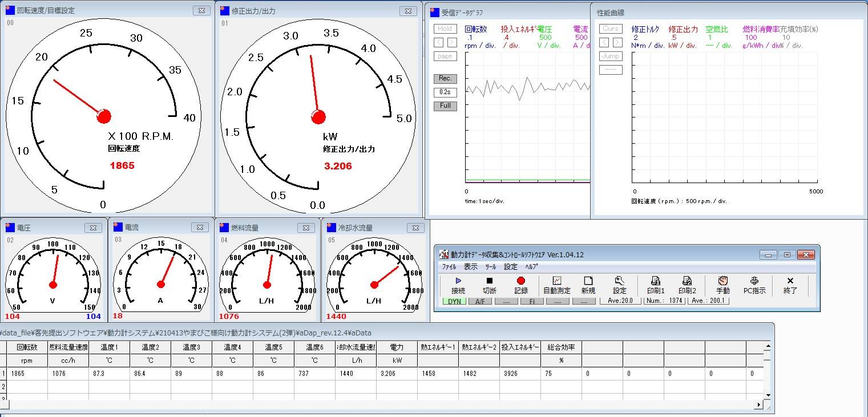Click the 冷却水流量 gauge window icon
This screenshot has width=868, height=417.
tap(331, 227)
